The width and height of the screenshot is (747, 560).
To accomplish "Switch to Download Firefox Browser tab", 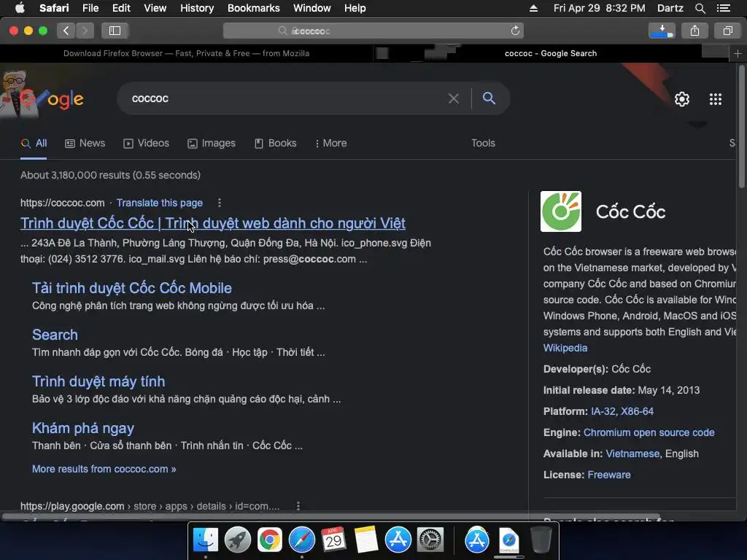I will [186, 53].
